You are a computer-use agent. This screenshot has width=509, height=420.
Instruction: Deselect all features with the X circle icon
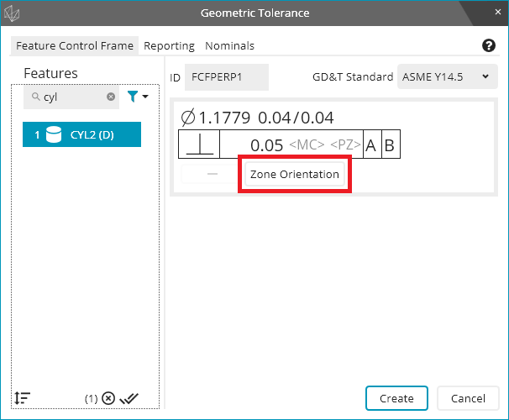click(x=108, y=398)
